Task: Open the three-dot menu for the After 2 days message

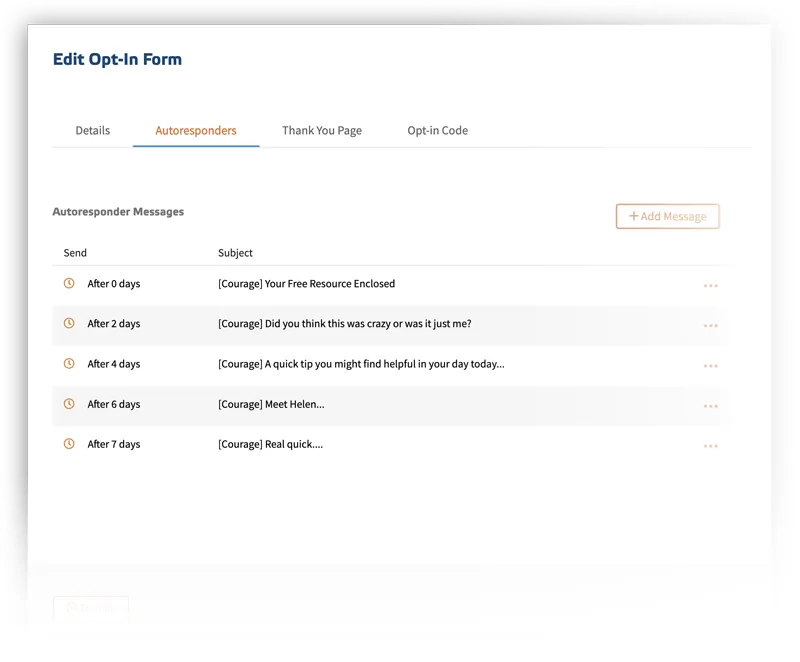Action: click(710, 325)
